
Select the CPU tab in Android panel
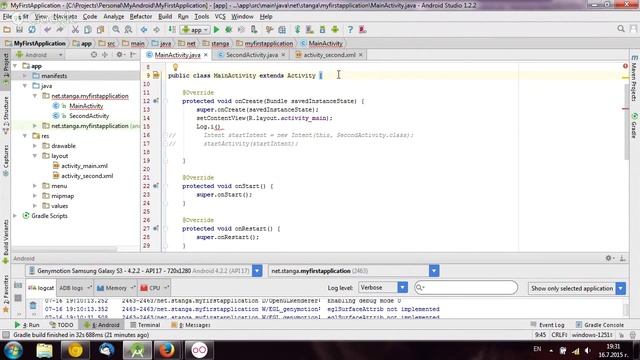point(154,288)
